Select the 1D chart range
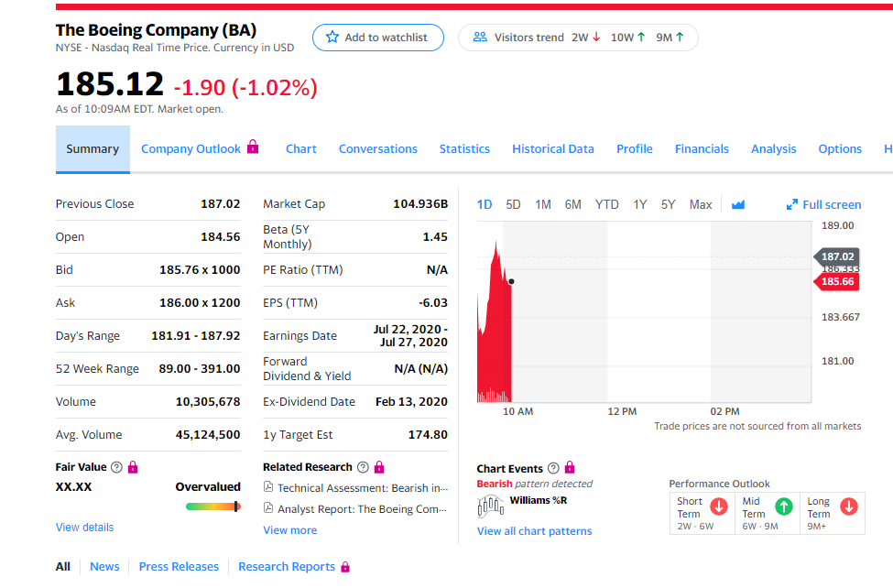 tap(485, 204)
